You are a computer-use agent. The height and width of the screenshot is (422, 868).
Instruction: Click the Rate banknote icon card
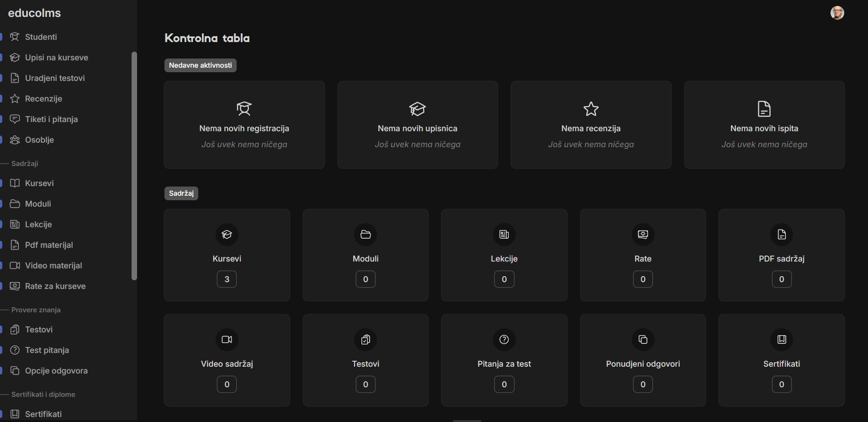643,235
